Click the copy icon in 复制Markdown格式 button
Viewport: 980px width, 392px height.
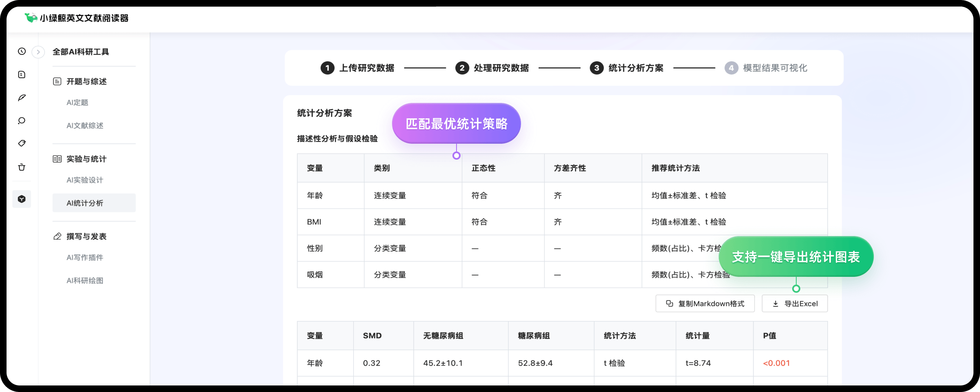point(669,303)
